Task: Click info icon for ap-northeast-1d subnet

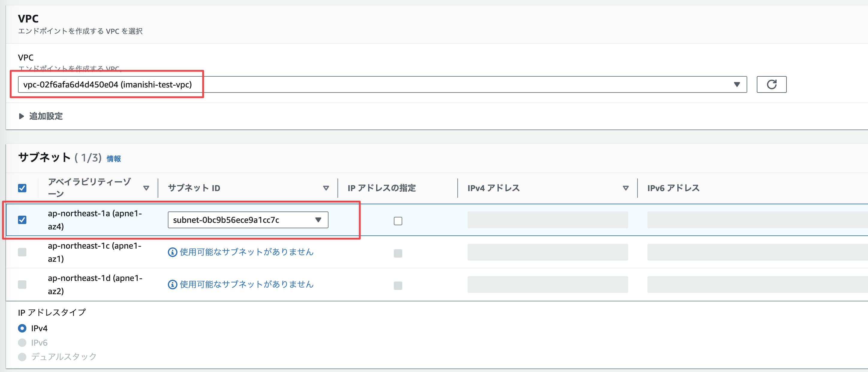Action: click(x=172, y=285)
